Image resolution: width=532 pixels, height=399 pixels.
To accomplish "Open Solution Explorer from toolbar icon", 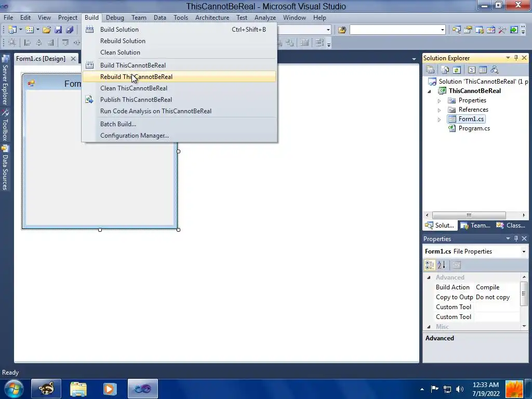I will [x=456, y=30].
